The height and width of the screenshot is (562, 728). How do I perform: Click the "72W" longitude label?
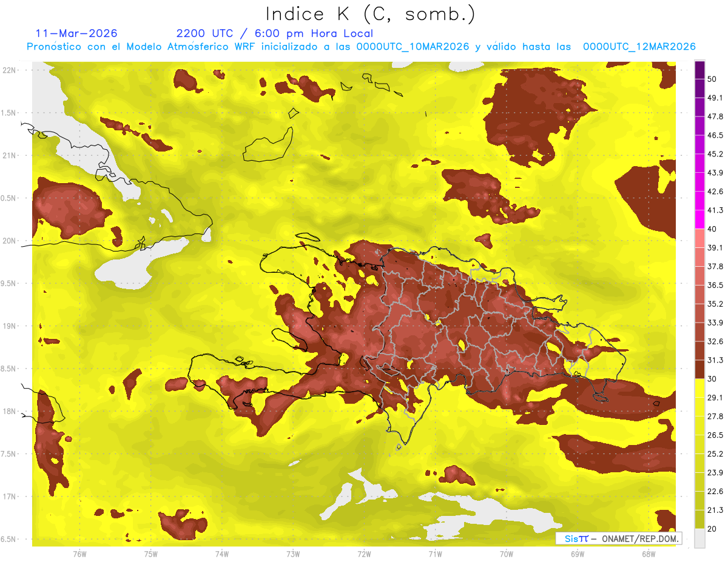pyautogui.click(x=364, y=554)
